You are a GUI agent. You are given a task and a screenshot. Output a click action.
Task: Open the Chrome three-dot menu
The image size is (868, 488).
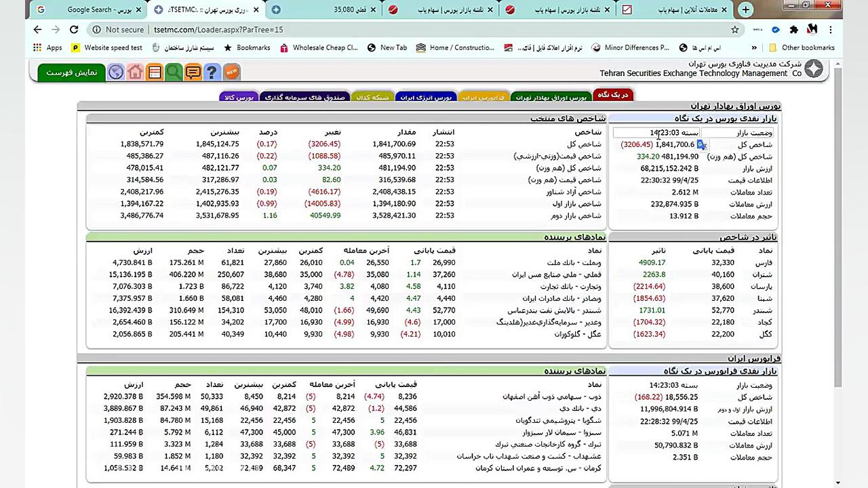tap(831, 29)
